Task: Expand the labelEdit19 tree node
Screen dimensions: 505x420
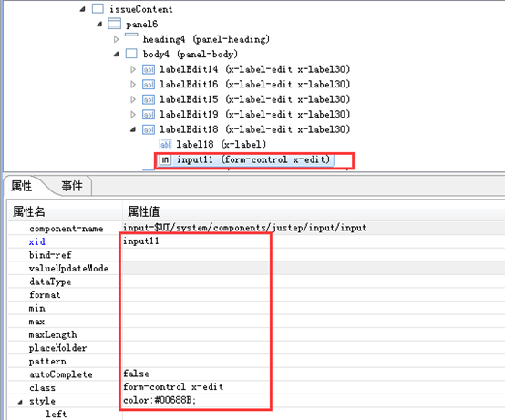Action: [x=133, y=114]
